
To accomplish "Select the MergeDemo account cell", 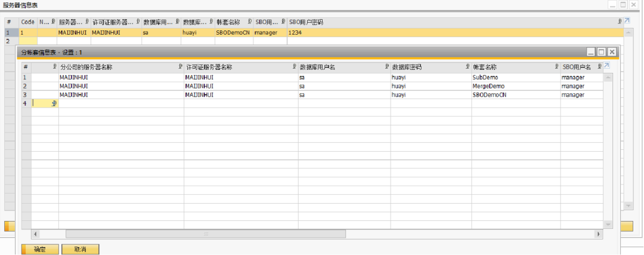I will (x=515, y=86).
